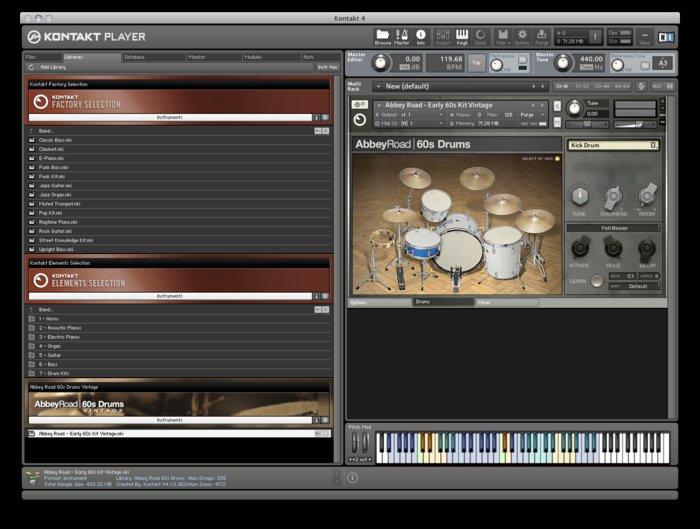Click the NI logo in the toolbar
Viewport: 700px width, 529px height.
(666, 37)
